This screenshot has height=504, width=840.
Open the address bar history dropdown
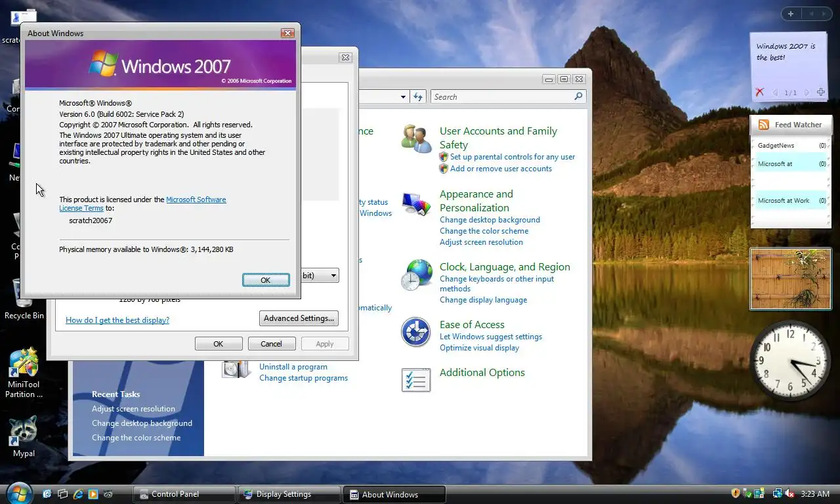click(404, 97)
